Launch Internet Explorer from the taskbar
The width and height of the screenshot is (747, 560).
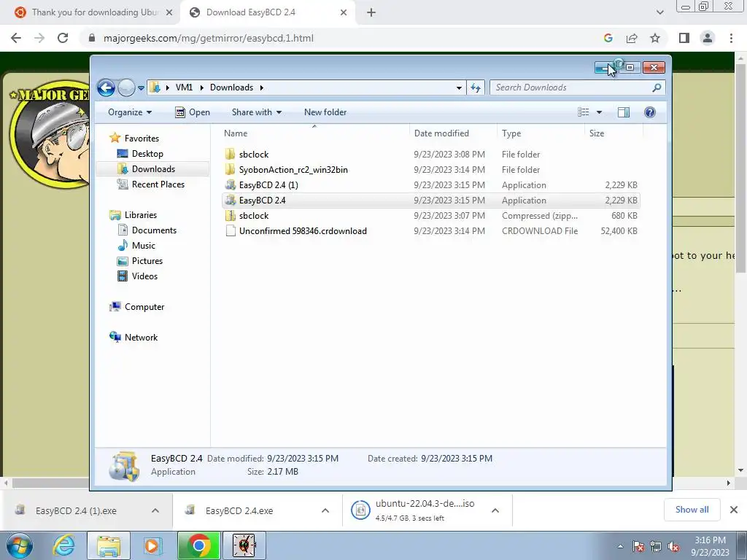coord(64,545)
